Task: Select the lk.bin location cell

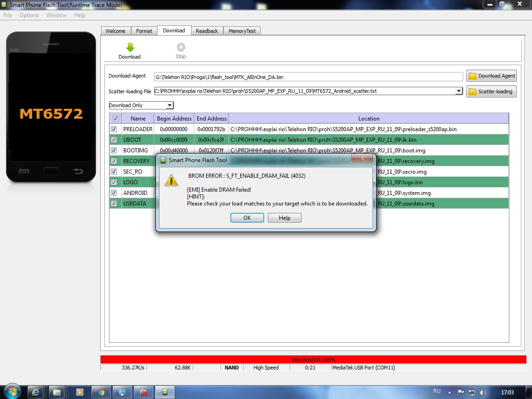Action: pos(369,140)
